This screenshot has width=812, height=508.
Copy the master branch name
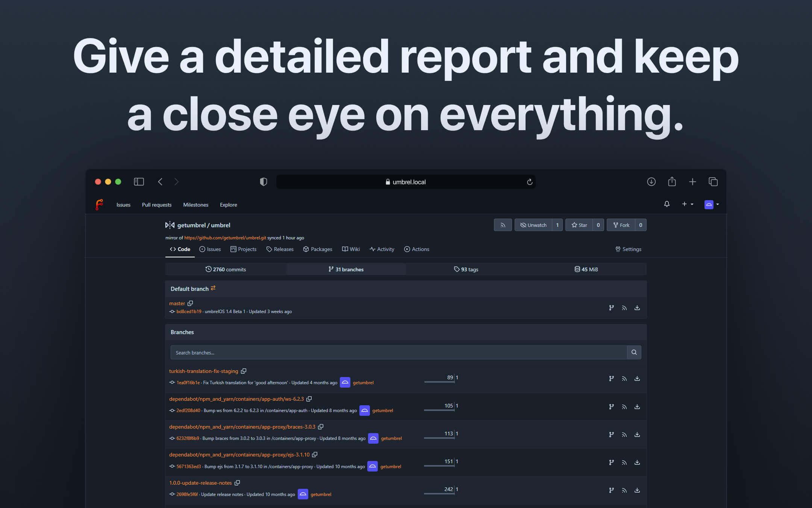coord(190,303)
